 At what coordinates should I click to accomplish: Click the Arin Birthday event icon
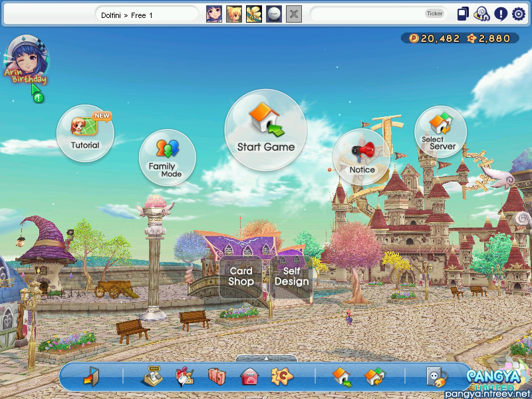tap(25, 60)
